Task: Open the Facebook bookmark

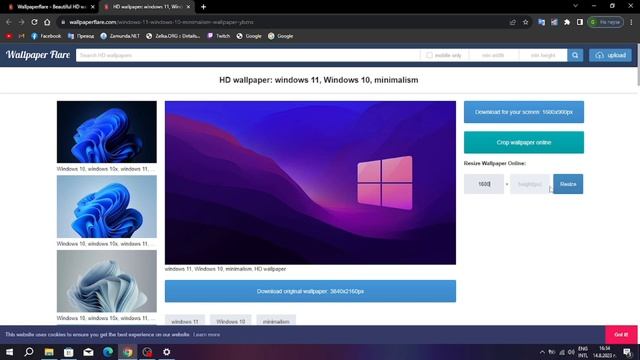Action: [46, 36]
